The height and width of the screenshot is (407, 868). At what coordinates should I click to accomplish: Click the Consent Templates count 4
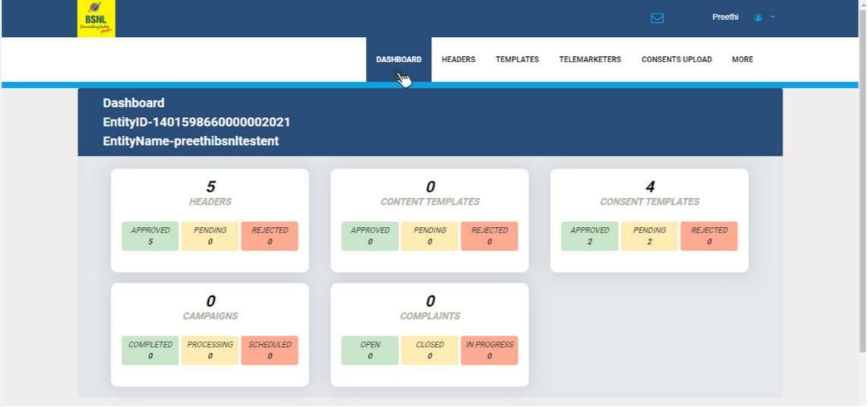[x=650, y=187]
